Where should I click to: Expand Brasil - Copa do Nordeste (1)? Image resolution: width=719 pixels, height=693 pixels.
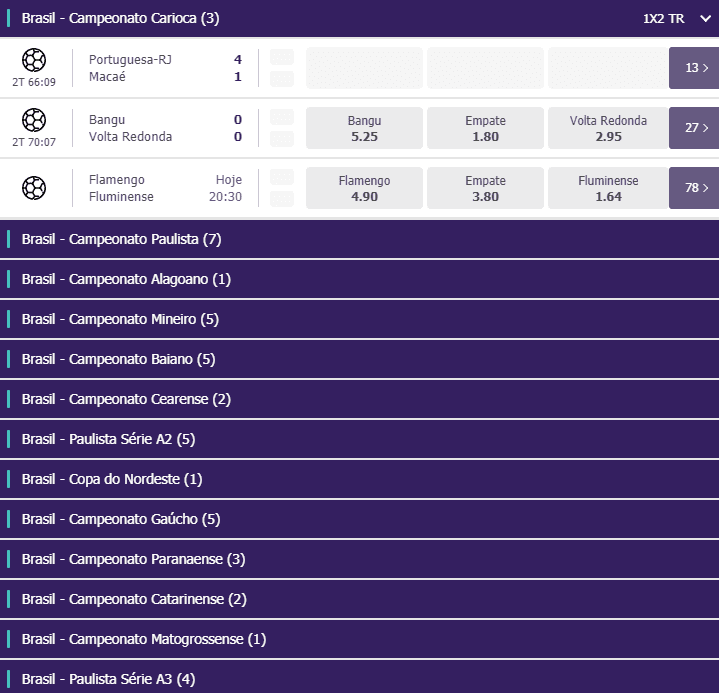tap(360, 479)
